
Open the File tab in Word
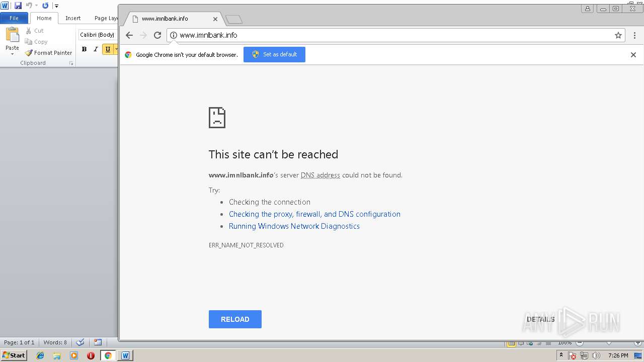tap(14, 18)
